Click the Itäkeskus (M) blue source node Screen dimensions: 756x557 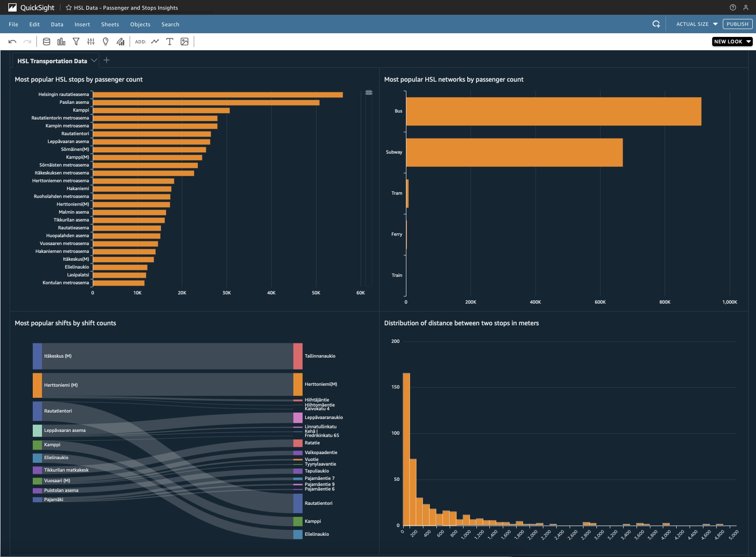pos(37,356)
